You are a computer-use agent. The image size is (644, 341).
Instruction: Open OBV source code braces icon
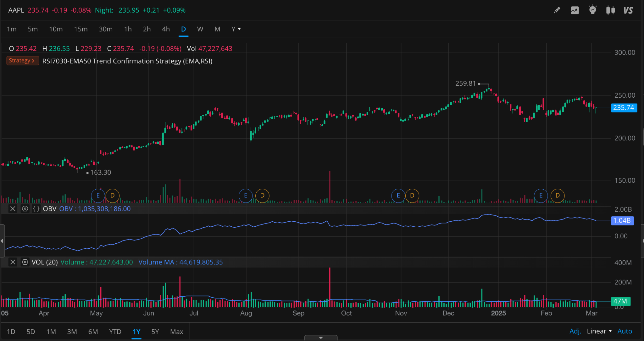(x=36, y=209)
